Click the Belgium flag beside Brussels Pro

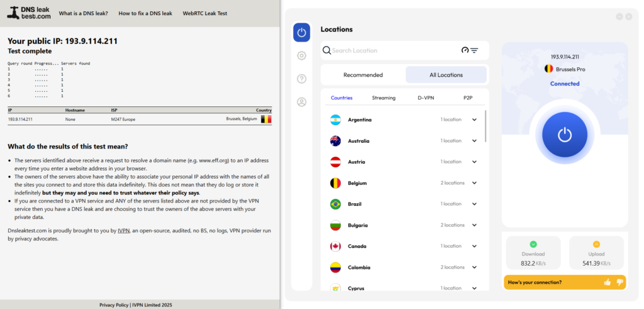548,69
